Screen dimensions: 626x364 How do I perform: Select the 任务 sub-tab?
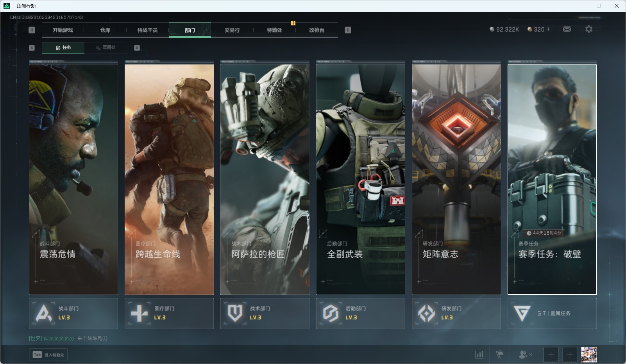[63, 48]
